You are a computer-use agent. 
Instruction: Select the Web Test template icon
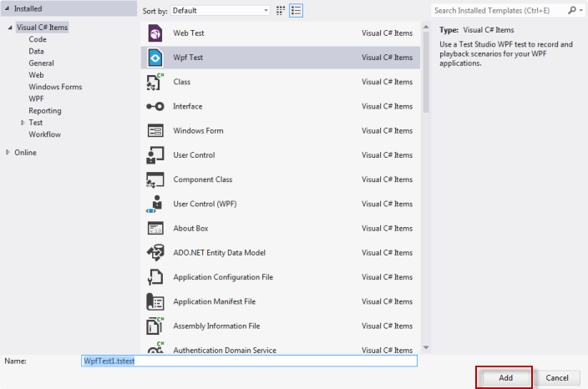click(155, 33)
